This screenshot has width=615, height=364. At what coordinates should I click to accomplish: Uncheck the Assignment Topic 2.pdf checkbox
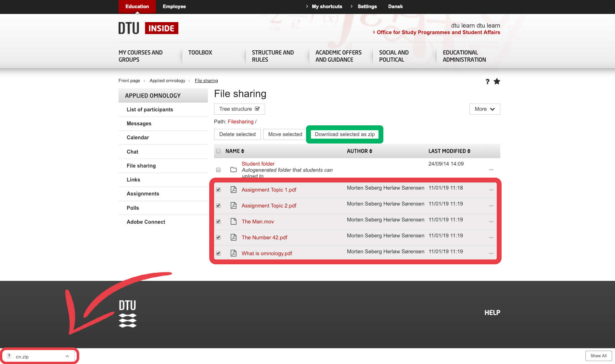click(x=218, y=206)
